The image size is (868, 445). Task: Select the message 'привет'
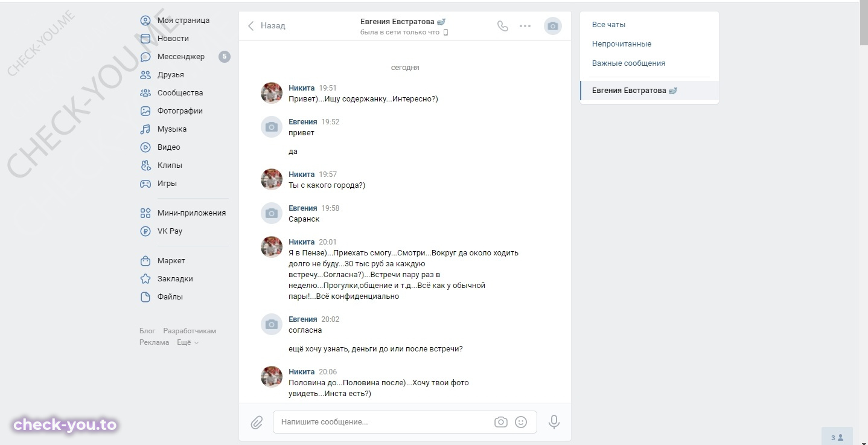click(301, 133)
